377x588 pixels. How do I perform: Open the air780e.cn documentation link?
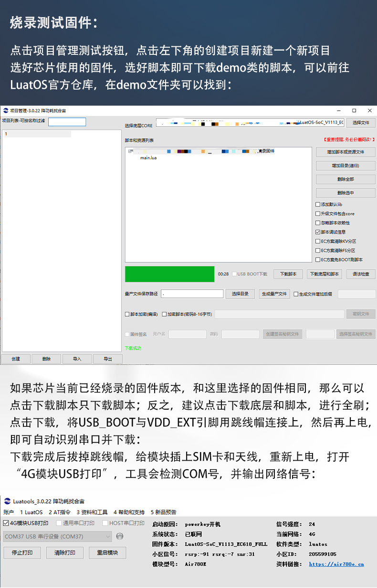coord(336,564)
